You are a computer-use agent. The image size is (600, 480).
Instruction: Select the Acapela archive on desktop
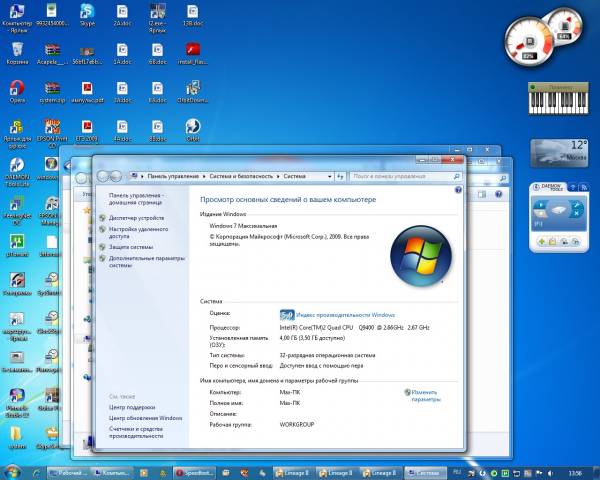(52, 53)
